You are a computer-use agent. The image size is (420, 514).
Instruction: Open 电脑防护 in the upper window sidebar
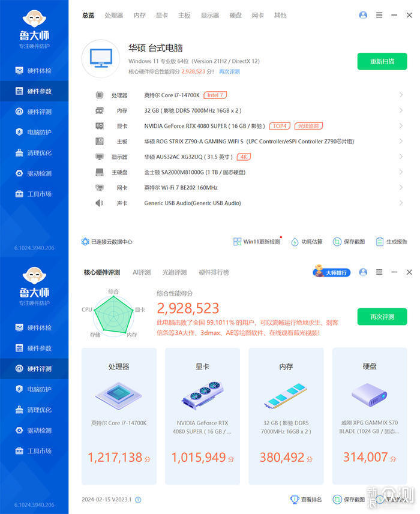pyautogui.click(x=34, y=132)
